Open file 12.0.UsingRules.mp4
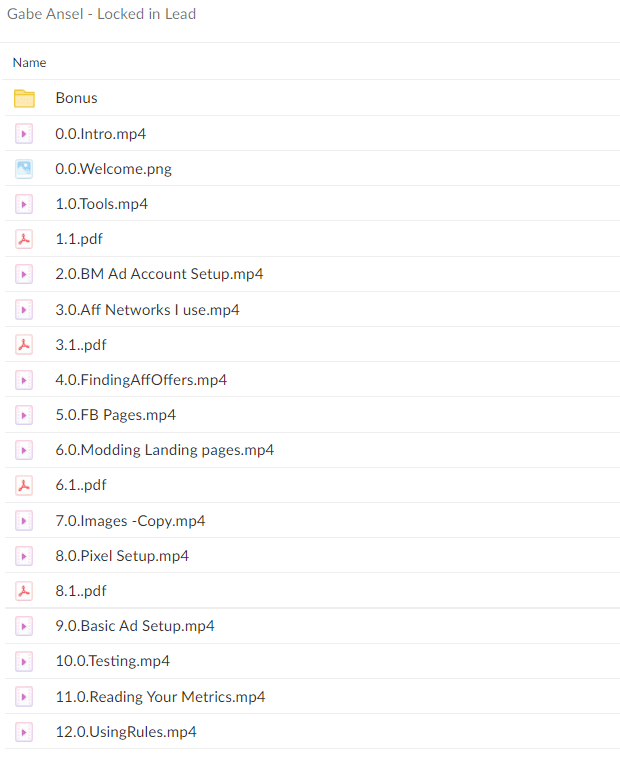The height and width of the screenshot is (762, 620). pyautogui.click(x=126, y=732)
